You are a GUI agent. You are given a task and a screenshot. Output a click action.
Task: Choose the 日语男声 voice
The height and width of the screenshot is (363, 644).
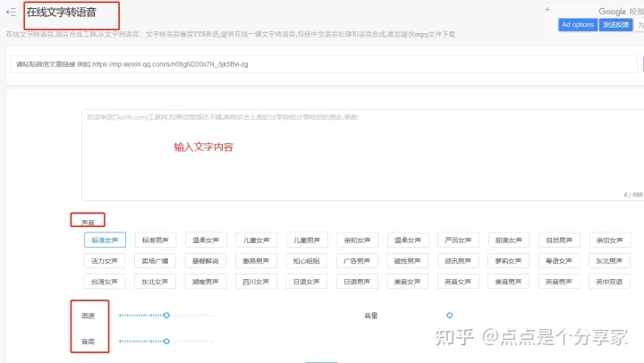tap(357, 282)
